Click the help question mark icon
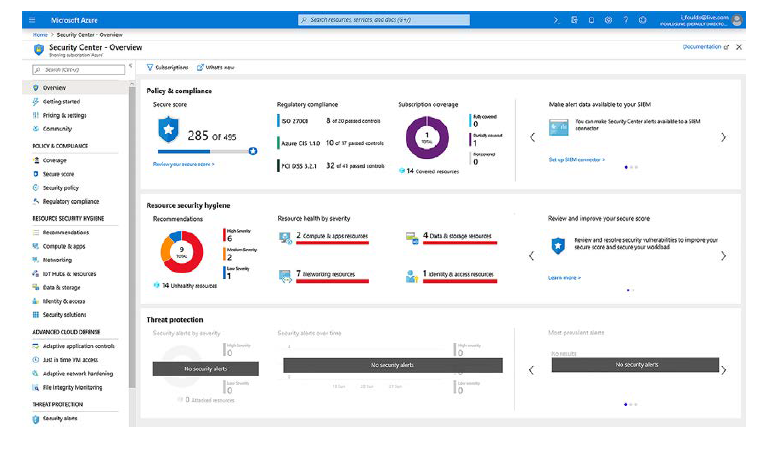This screenshot has width=764, height=453. (626, 20)
